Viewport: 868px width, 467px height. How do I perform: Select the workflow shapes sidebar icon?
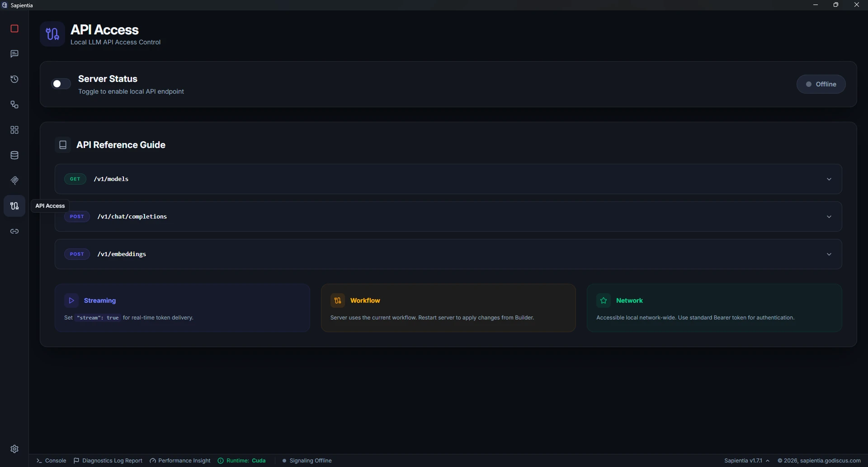(x=14, y=105)
